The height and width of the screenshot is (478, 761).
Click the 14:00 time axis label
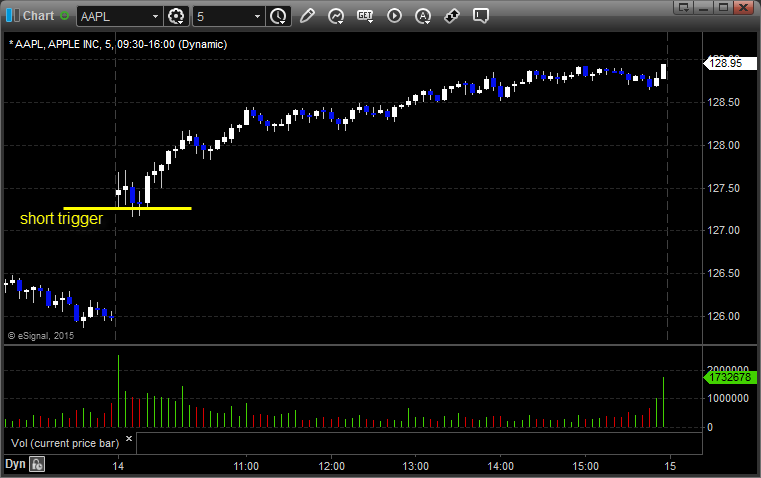(500, 466)
